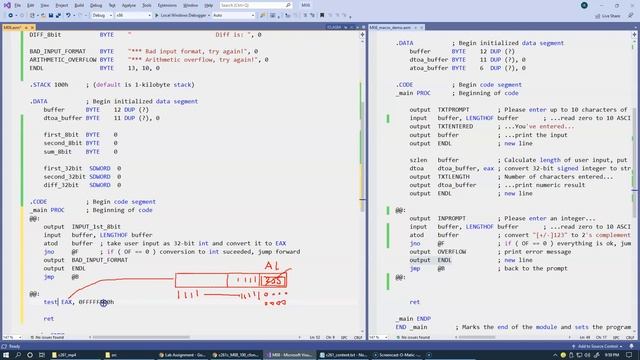
Task: Click the Visual Studio logo icon
Action: click(7, 5)
